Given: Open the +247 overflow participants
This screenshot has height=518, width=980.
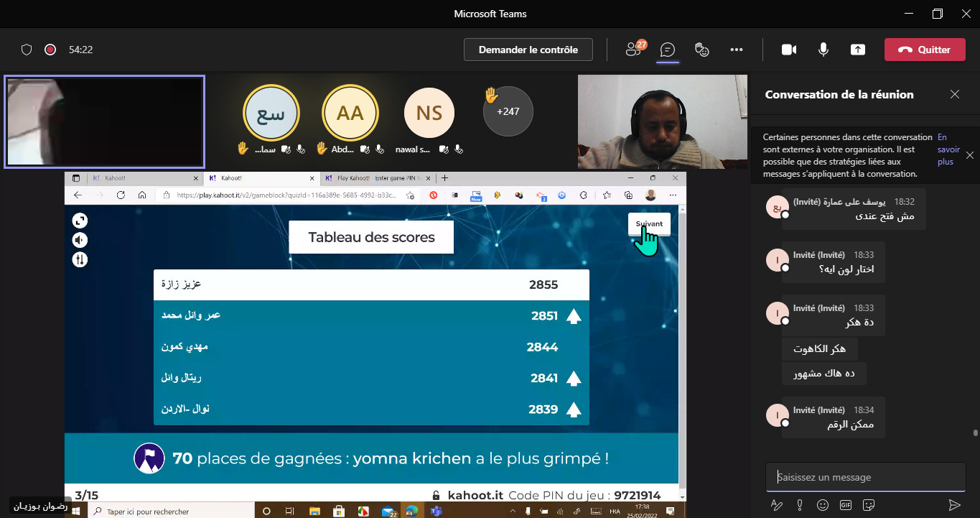Looking at the screenshot, I should (508, 111).
